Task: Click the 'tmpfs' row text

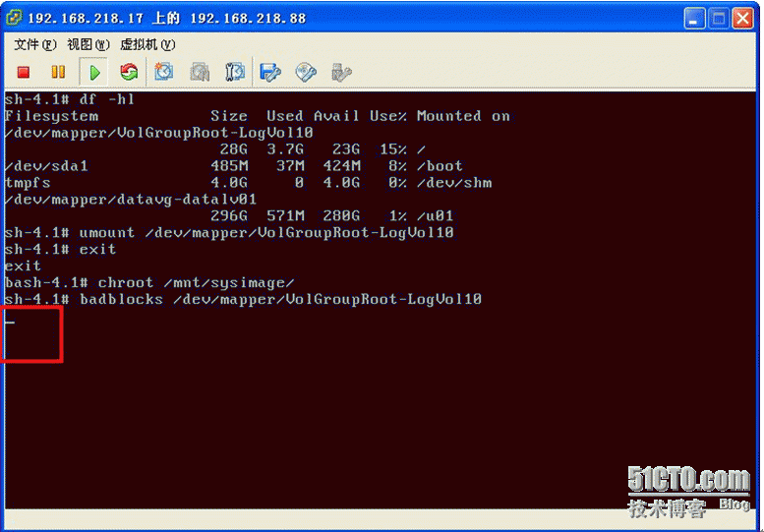Action: click(28, 183)
